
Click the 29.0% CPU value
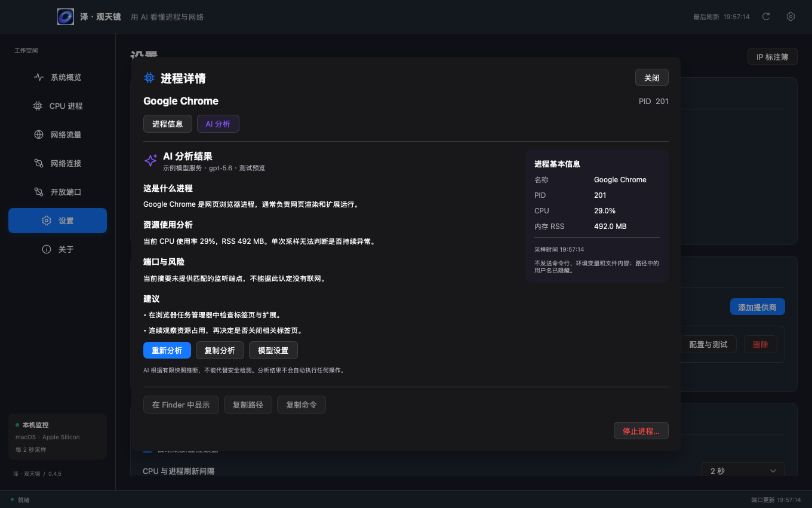[605, 211]
